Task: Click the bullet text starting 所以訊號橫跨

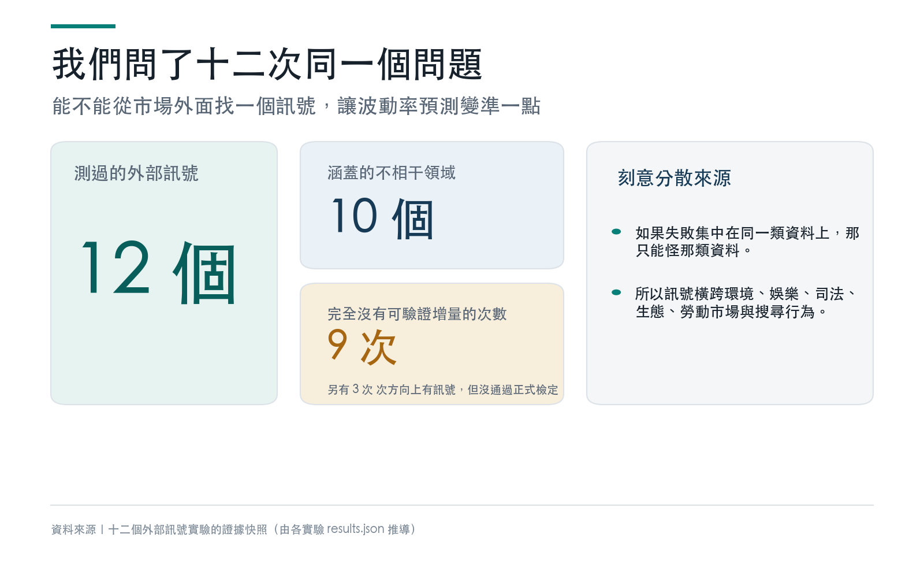Action: tap(746, 302)
